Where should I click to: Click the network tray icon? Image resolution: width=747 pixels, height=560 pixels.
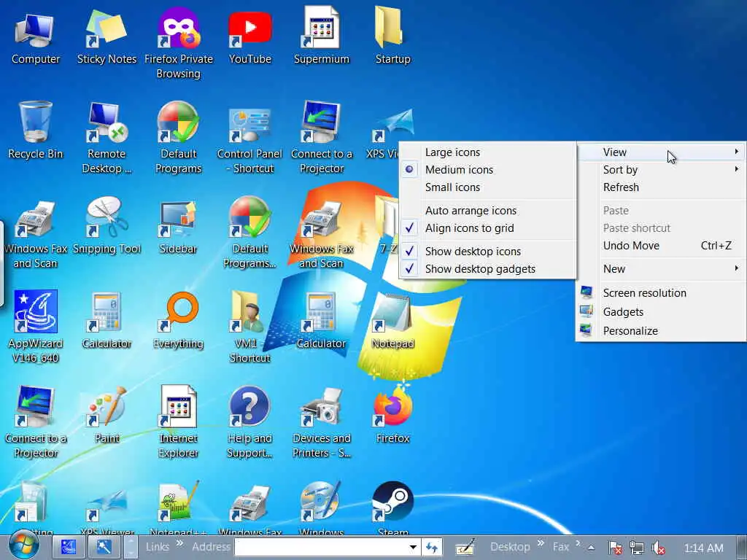pyautogui.click(x=636, y=548)
